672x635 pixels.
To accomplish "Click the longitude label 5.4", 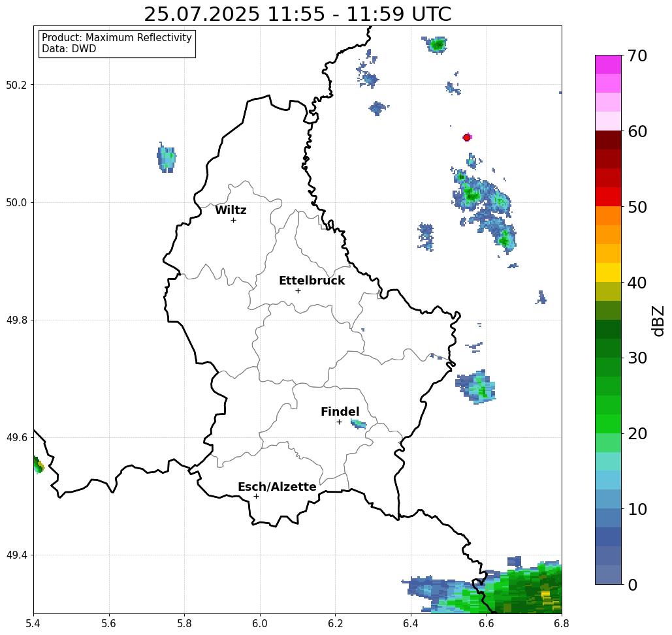I will coord(33,623).
